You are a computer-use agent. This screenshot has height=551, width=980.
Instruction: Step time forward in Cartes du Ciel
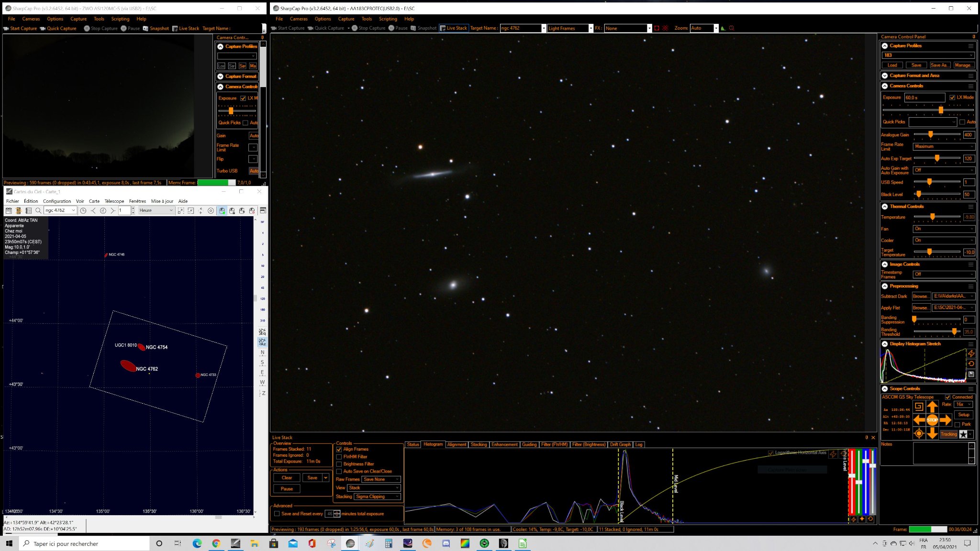(113, 210)
